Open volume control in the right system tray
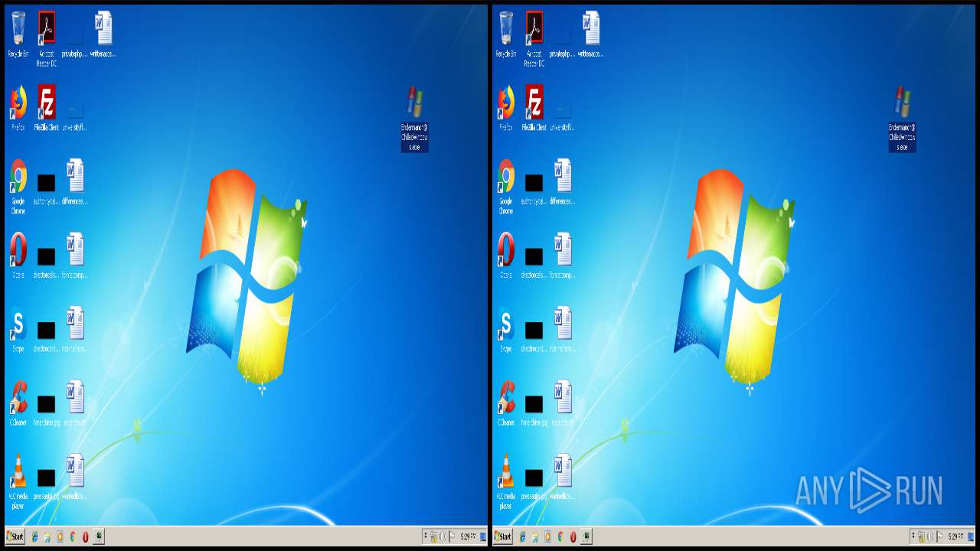Image resolution: width=980 pixels, height=551 pixels. [930, 536]
